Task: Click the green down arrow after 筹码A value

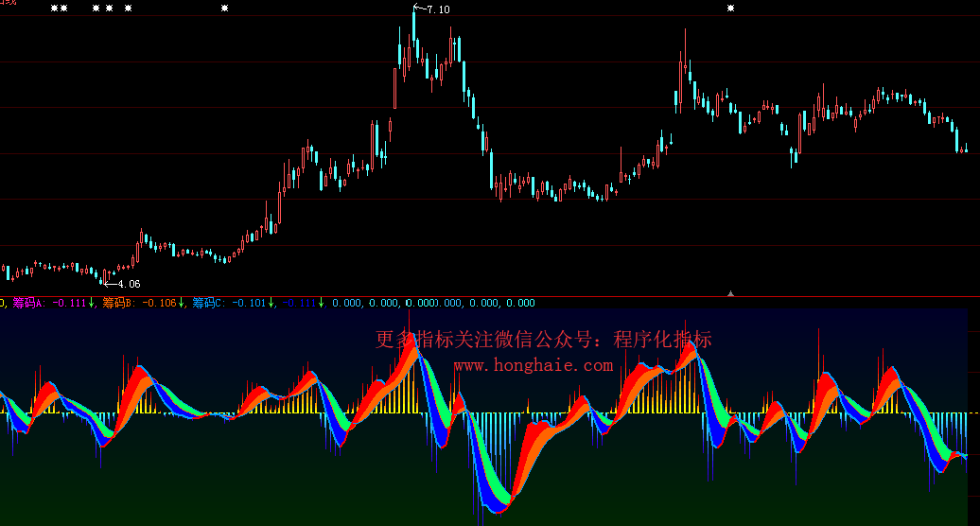Action: [92, 303]
